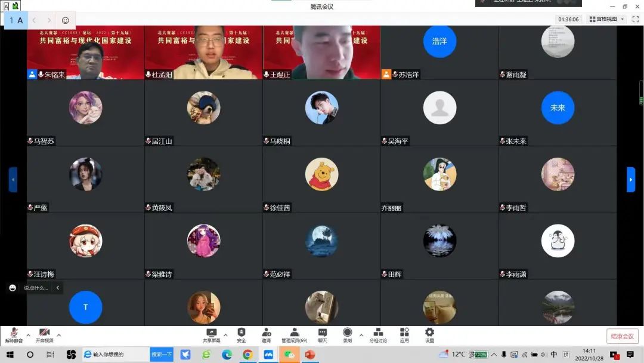Toggle start video (开启视频)
Viewport: 644px width, 363px height.
pyautogui.click(x=44, y=334)
